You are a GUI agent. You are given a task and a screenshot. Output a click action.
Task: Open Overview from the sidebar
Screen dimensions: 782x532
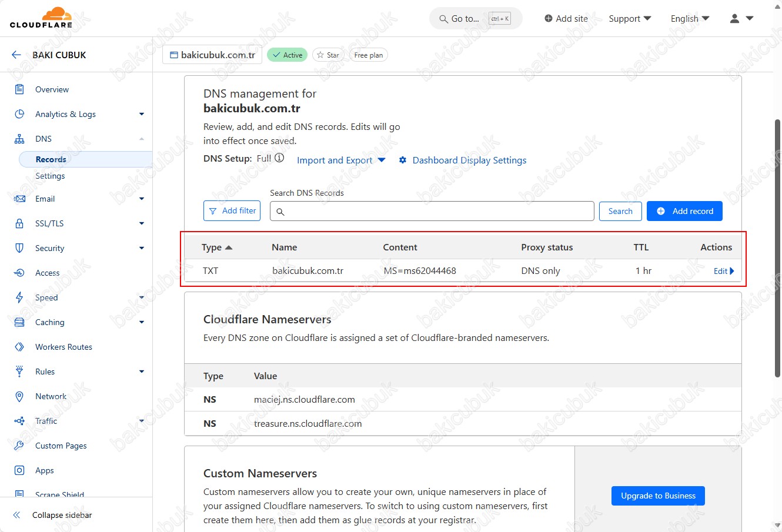(52, 89)
